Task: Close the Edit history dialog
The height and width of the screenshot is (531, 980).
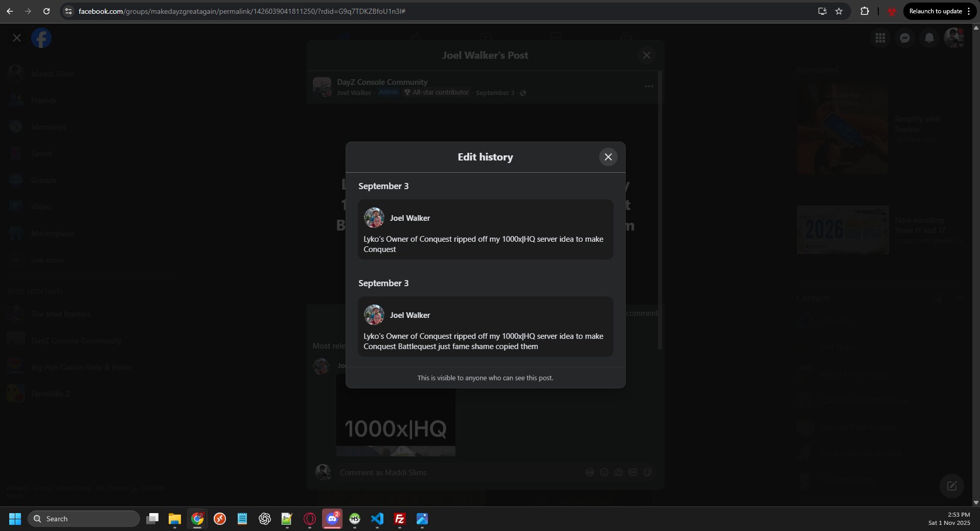Action: click(608, 157)
